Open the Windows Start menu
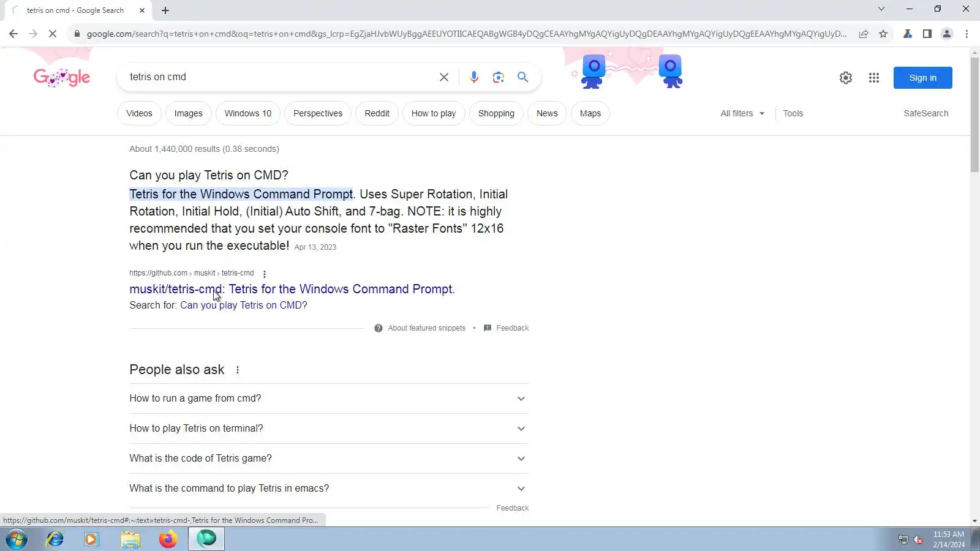 click(x=17, y=539)
